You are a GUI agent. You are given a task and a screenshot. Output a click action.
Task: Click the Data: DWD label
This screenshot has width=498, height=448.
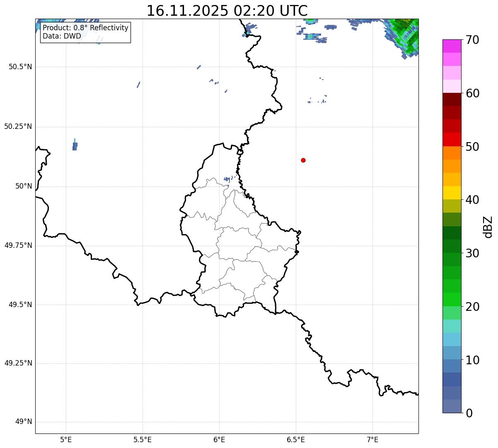click(x=62, y=36)
